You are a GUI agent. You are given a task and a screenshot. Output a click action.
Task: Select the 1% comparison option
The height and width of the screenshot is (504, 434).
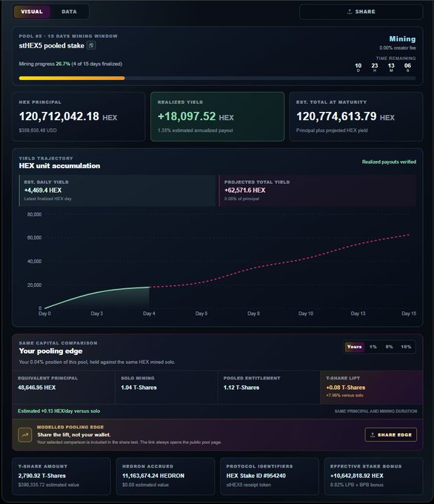[373, 347]
